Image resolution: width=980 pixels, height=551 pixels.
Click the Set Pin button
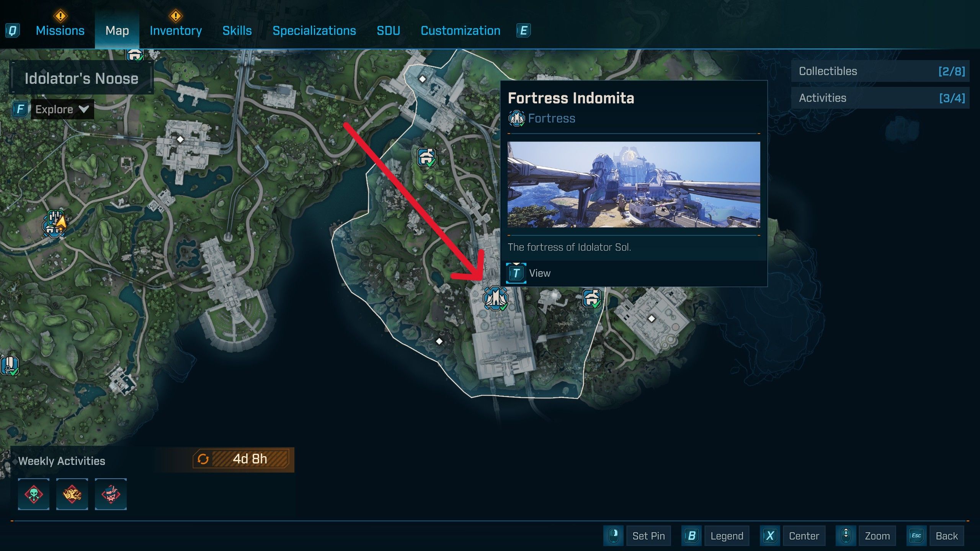(x=649, y=536)
